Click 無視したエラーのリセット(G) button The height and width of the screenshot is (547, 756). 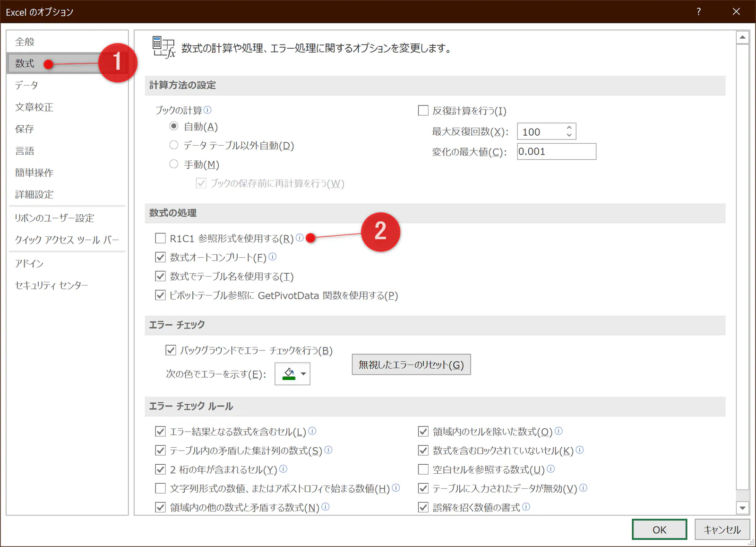coord(411,365)
